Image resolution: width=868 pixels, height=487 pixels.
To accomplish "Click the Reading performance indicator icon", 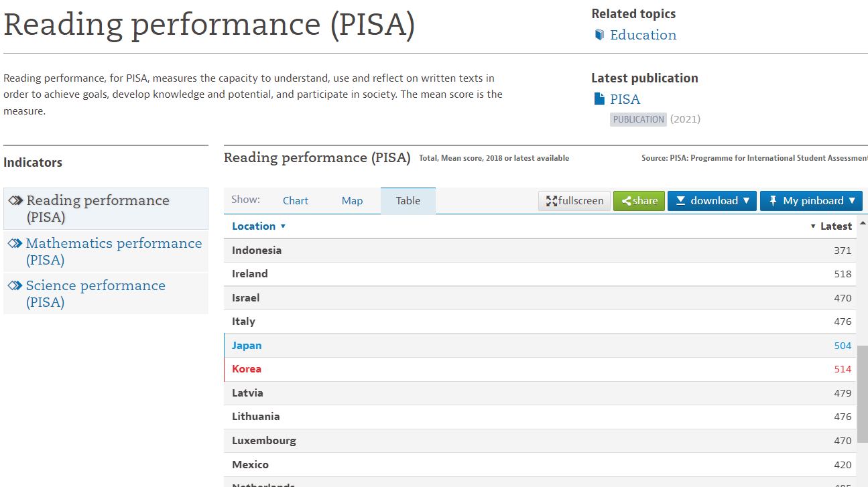I will click(x=15, y=201).
